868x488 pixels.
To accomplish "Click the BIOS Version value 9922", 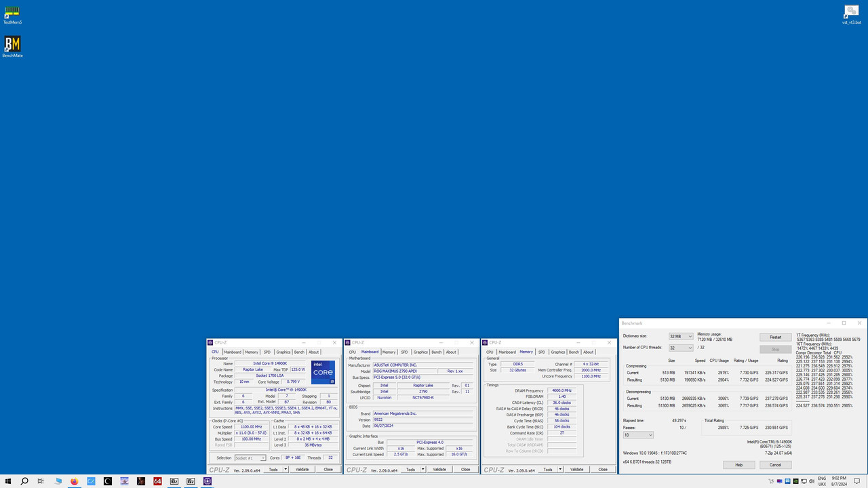I will [x=422, y=420].
